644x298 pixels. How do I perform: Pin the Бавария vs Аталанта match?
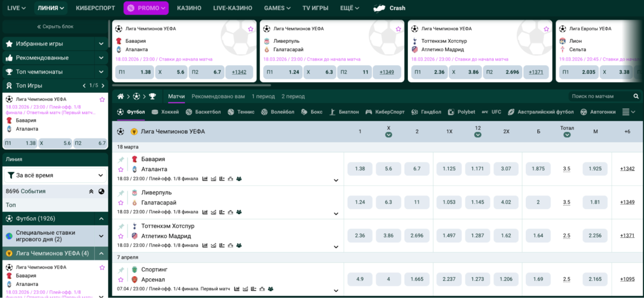pos(121,160)
